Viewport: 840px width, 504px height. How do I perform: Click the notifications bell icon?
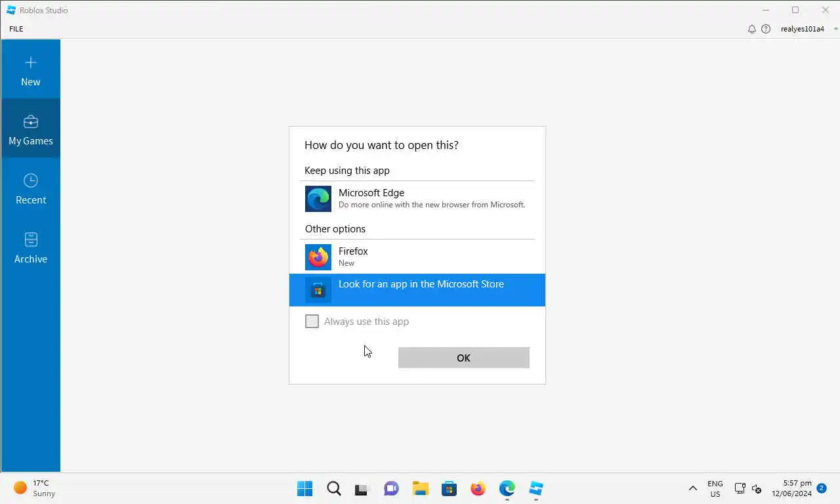point(752,29)
